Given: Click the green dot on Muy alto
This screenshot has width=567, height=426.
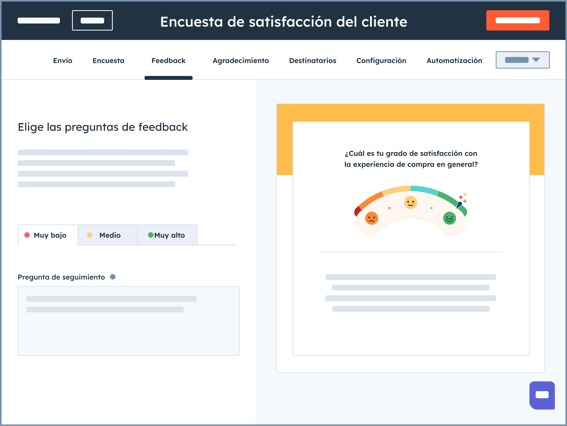Looking at the screenshot, I should tap(150, 235).
